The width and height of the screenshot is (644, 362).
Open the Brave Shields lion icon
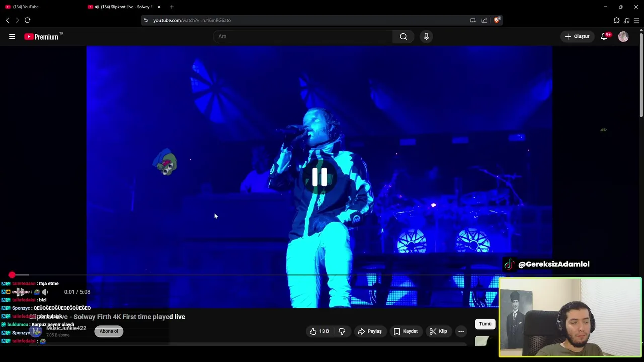point(497,20)
